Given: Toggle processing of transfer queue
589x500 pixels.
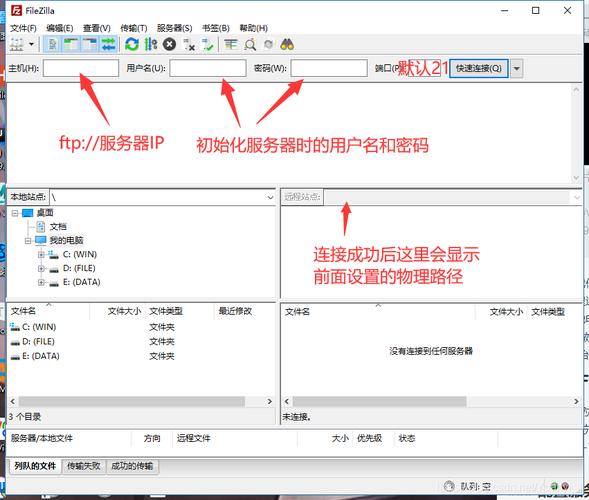Looking at the screenshot, I should [151, 44].
